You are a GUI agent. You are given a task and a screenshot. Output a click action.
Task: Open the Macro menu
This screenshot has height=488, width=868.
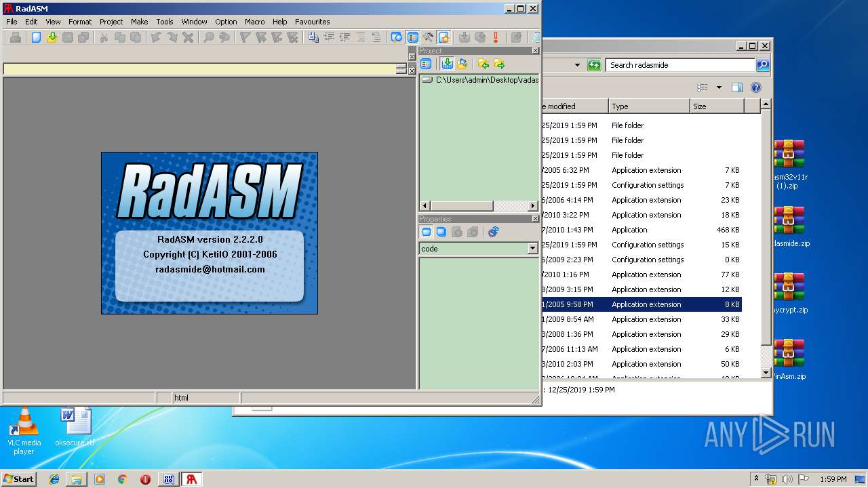click(x=255, y=22)
